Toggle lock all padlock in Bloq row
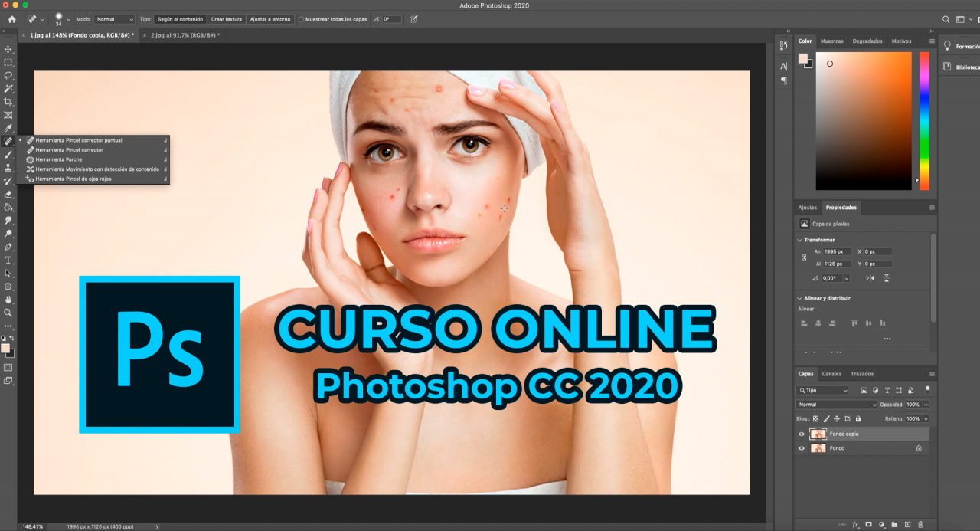 [858, 419]
